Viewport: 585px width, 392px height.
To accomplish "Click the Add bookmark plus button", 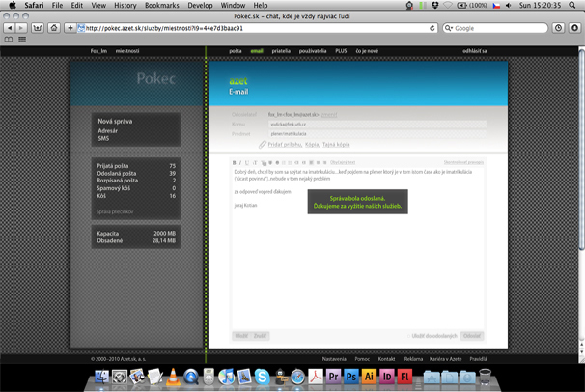I will pos(70,28).
